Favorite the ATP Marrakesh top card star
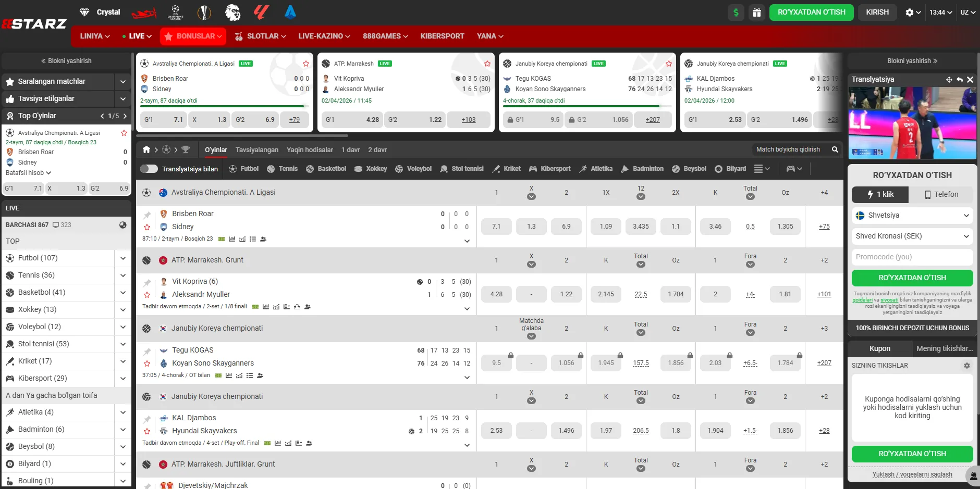 point(487,64)
